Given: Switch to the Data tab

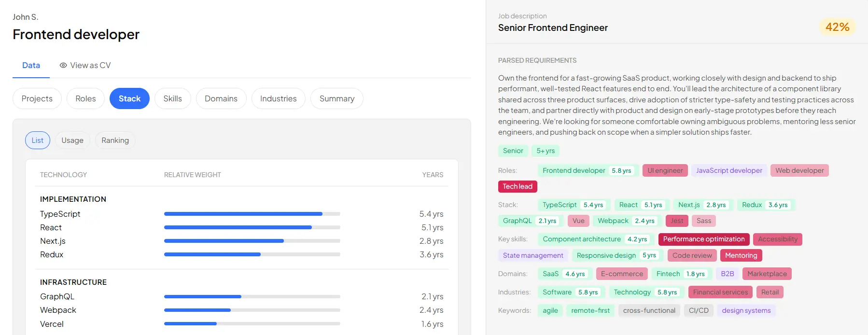Looking at the screenshot, I should point(31,65).
